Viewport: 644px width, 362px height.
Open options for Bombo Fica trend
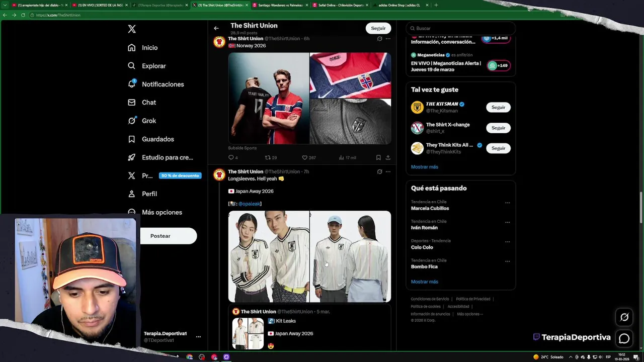[x=507, y=261]
